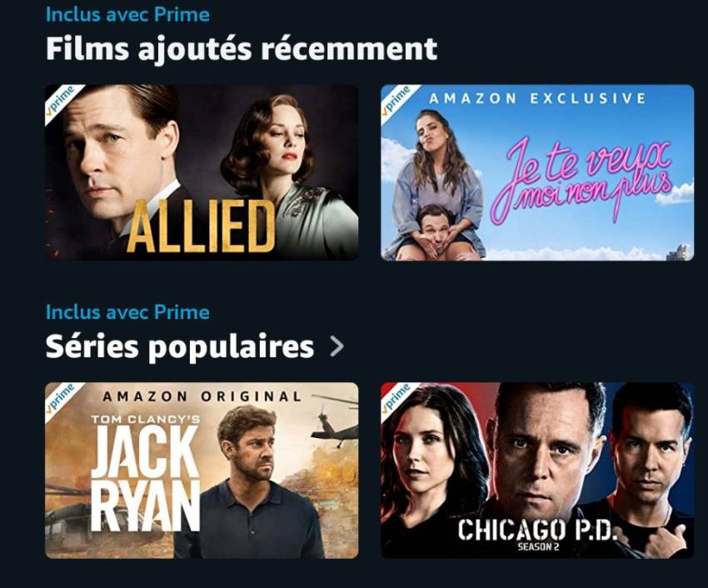This screenshot has width=708, height=588.
Task: Click the Amazon Exclusive banner text
Action: click(x=537, y=98)
